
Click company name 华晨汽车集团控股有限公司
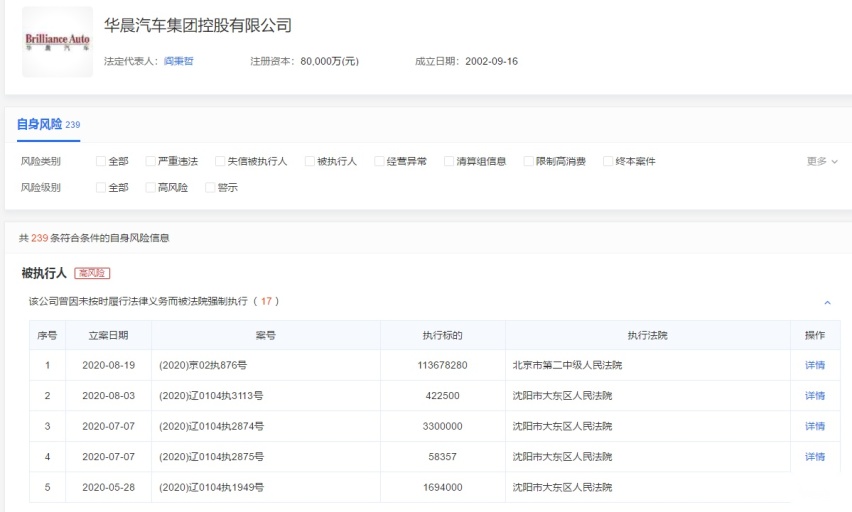point(198,26)
